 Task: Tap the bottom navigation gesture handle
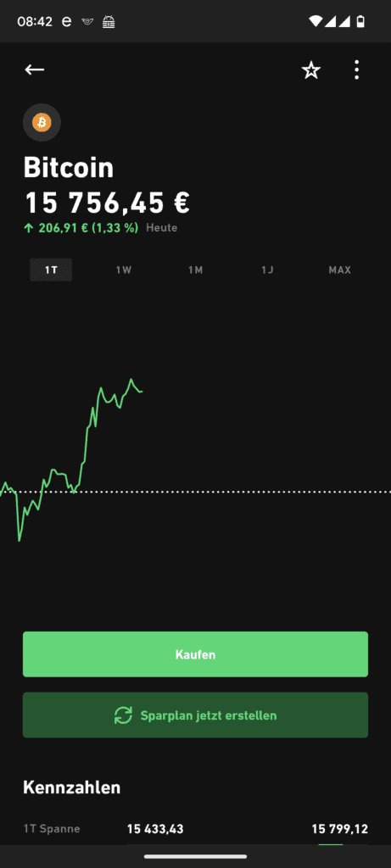(195, 857)
